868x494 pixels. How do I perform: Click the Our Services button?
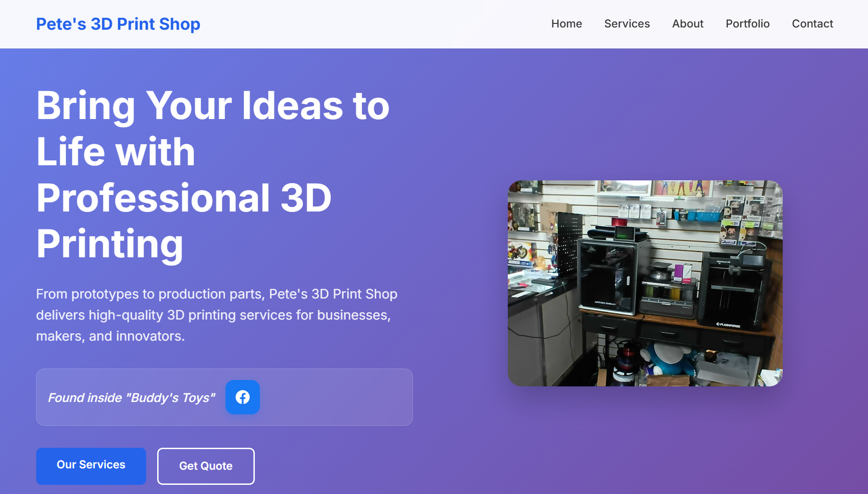coord(91,466)
